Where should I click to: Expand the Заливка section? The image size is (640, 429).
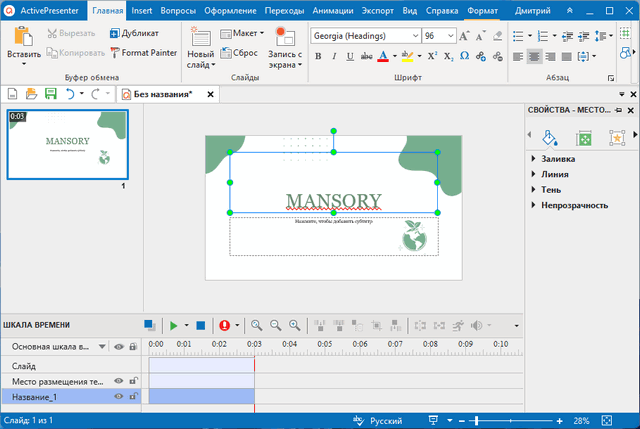pos(559,158)
